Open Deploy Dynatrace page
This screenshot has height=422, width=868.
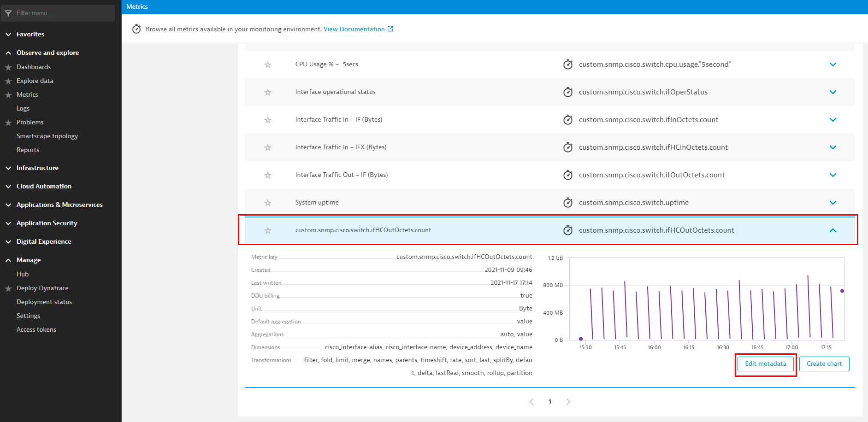(x=42, y=288)
